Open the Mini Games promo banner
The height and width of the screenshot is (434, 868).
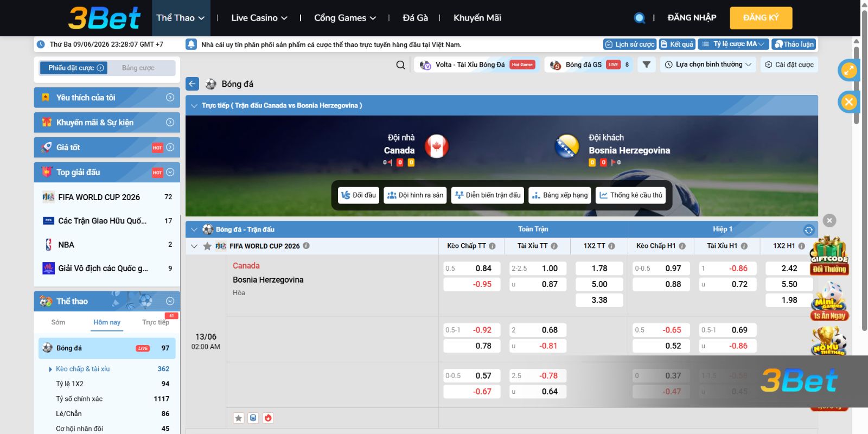(x=829, y=302)
